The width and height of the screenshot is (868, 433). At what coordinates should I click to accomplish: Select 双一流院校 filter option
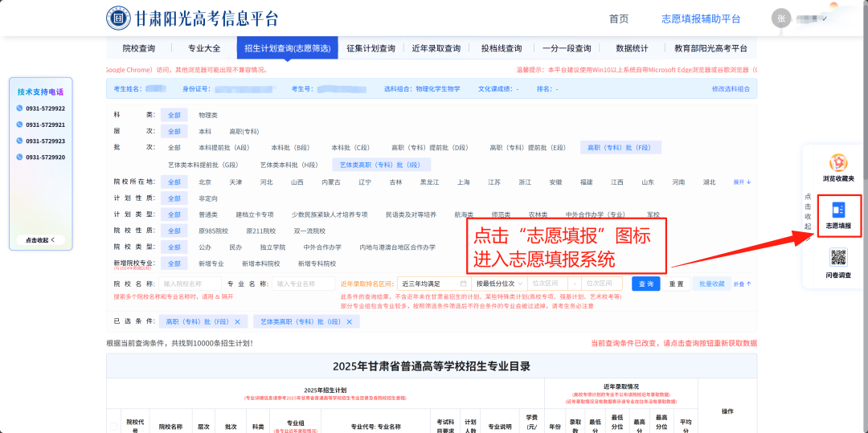[x=309, y=231]
